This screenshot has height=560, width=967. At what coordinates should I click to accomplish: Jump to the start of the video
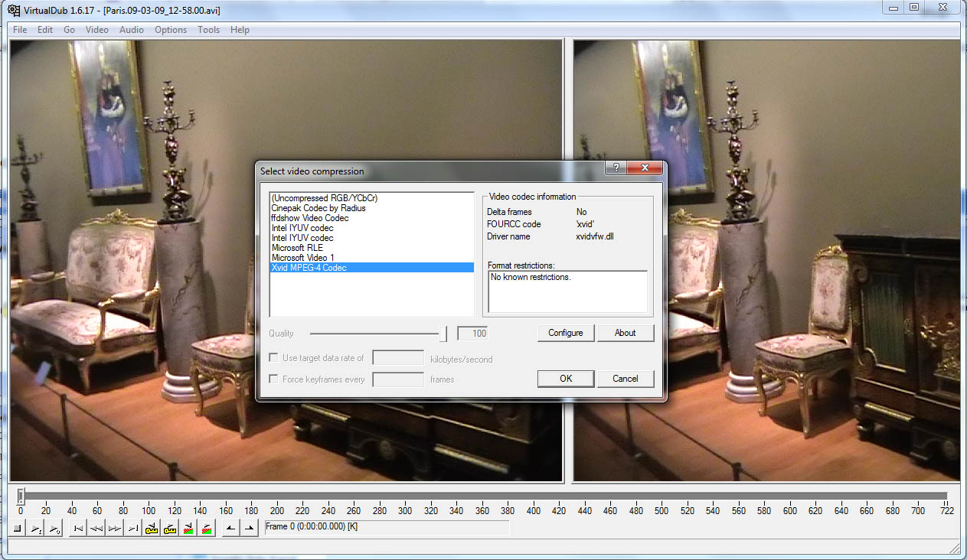pyautogui.click(x=77, y=529)
